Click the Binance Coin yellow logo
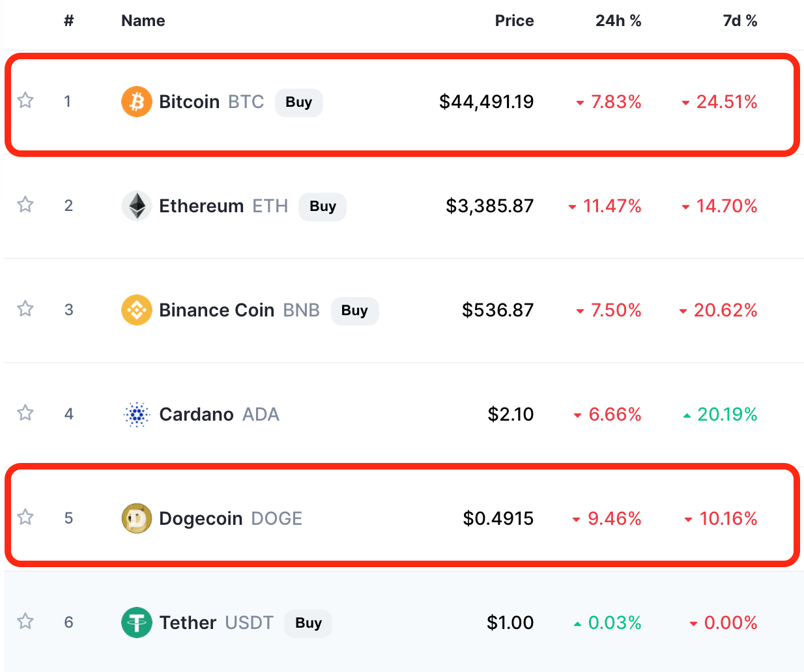Screen dimensions: 804x672 [137, 310]
